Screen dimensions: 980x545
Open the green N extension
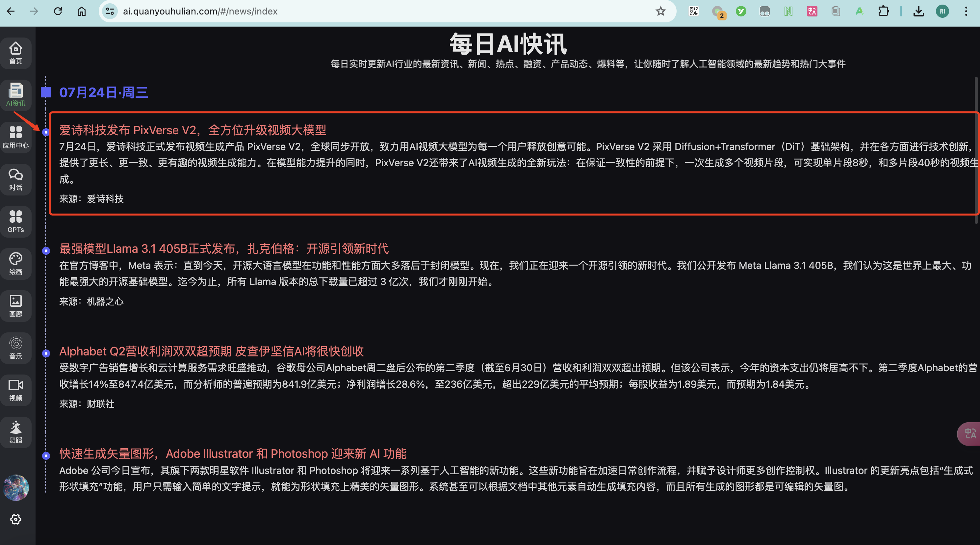pos(788,11)
